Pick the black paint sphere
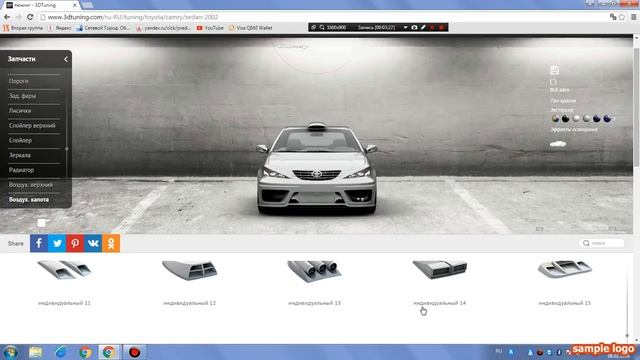This screenshot has height=360, width=640. 565,118
